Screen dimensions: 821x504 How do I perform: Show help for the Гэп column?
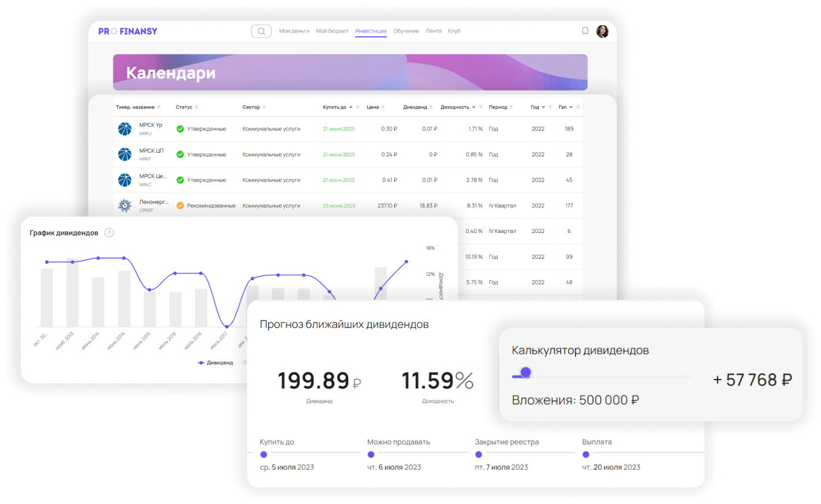point(578,107)
